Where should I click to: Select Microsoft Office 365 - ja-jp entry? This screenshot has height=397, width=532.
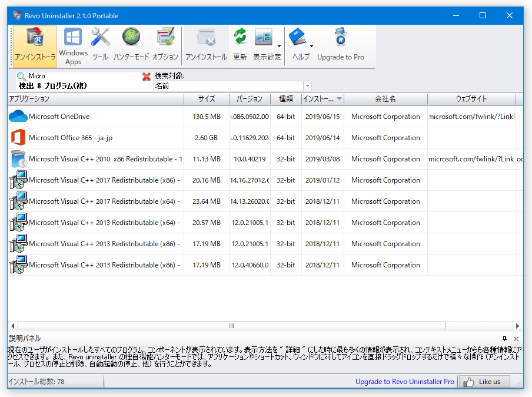tap(71, 138)
